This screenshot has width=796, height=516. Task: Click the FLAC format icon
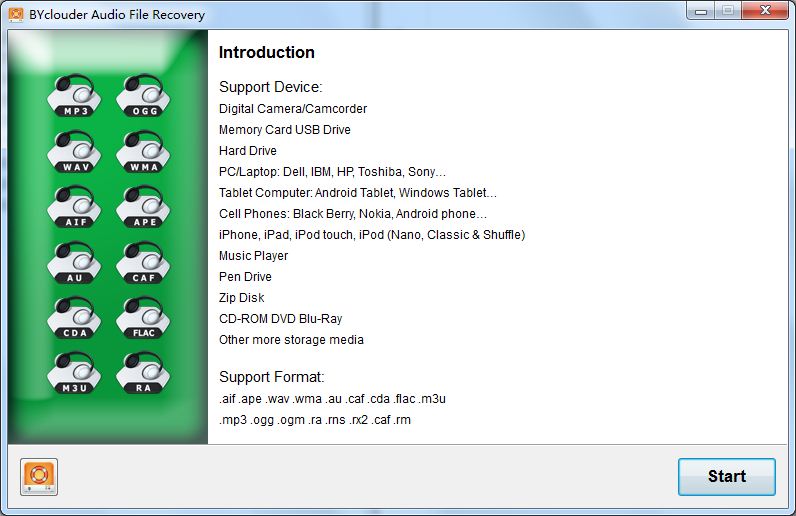click(x=143, y=317)
